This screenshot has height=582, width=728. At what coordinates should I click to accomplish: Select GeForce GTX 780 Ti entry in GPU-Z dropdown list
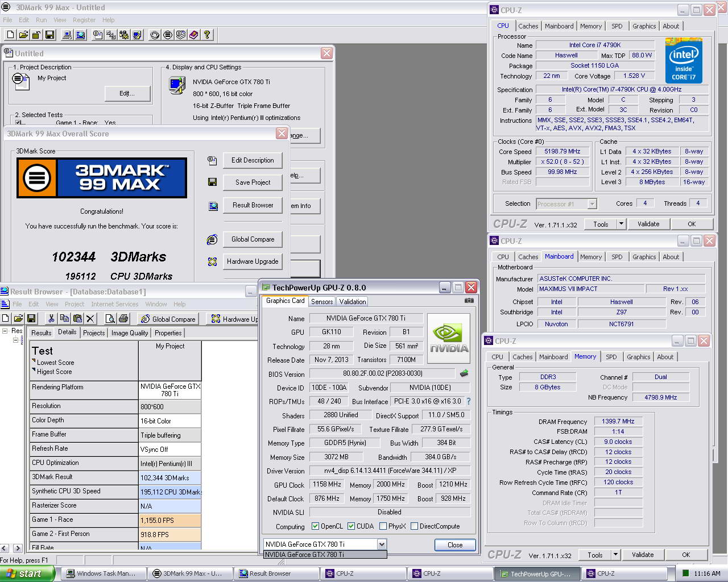[325, 555]
